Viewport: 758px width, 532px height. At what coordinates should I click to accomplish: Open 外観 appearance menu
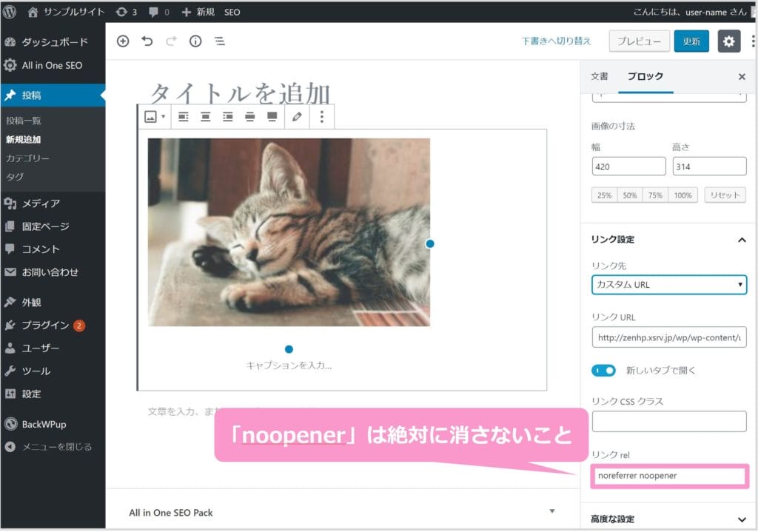(x=53, y=303)
